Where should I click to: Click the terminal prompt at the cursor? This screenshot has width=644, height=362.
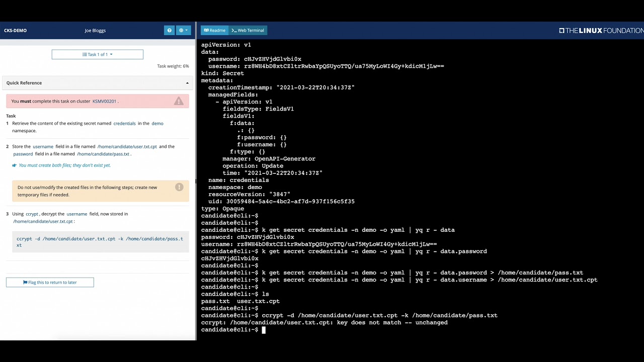point(263,330)
